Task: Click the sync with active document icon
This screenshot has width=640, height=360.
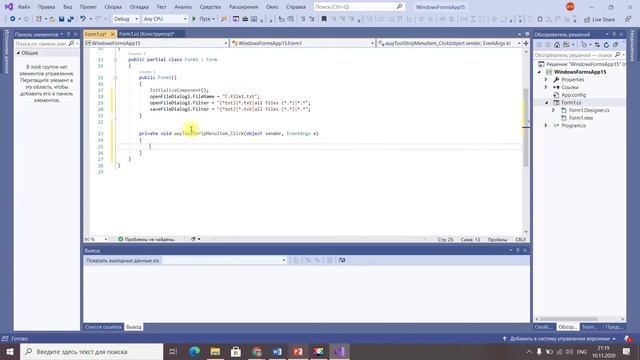Action: coord(597,45)
